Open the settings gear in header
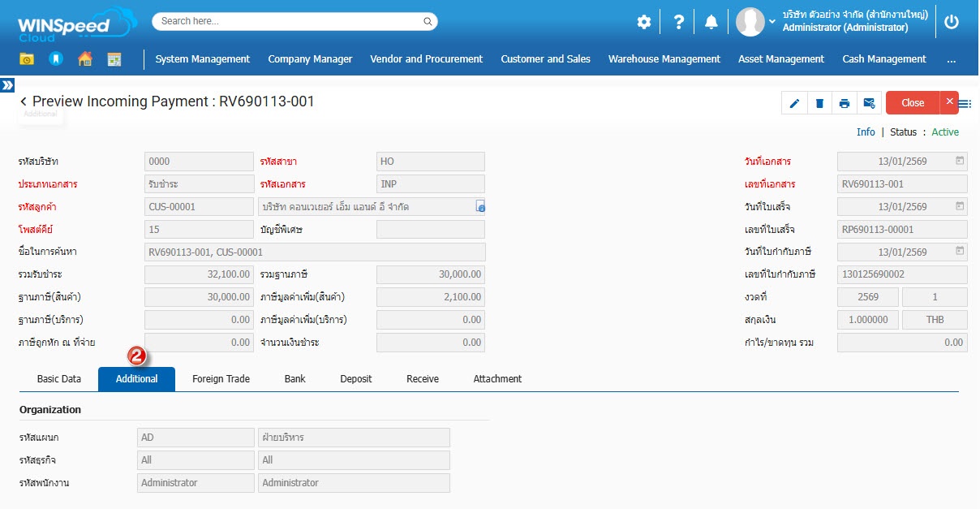980x509 pixels. tap(644, 22)
